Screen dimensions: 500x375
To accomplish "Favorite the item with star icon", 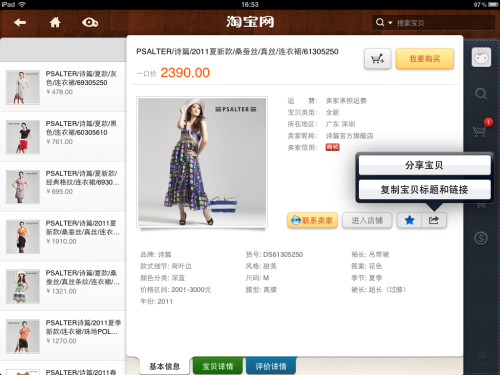I will pos(409,220).
